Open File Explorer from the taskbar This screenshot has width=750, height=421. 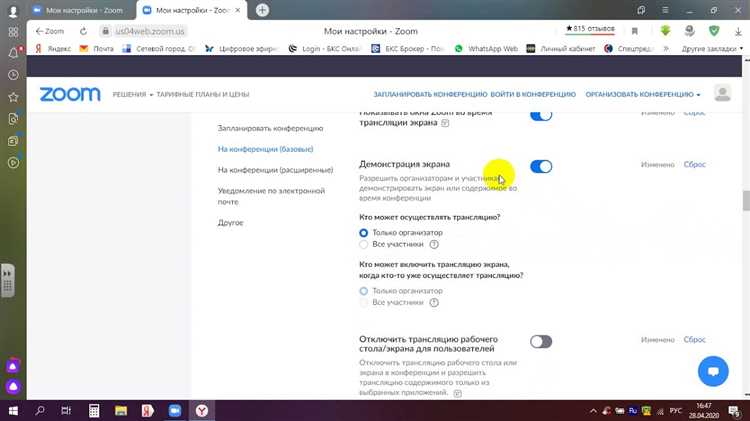click(121, 410)
